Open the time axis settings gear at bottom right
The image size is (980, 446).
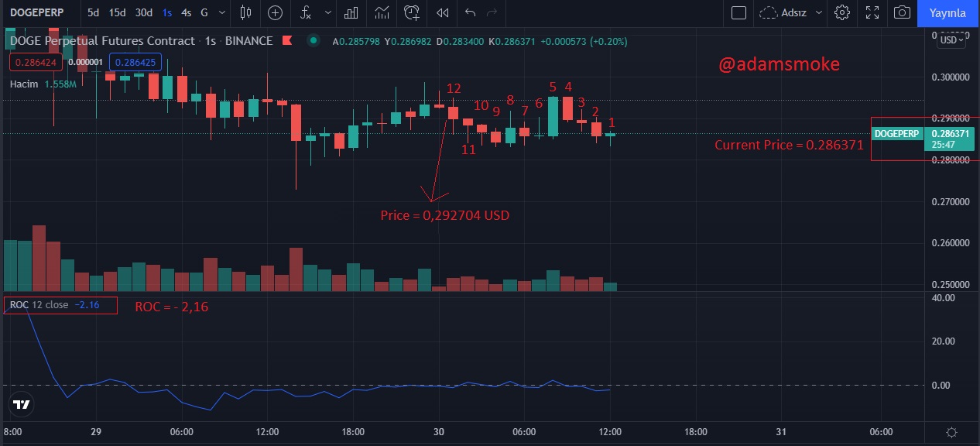pos(951,432)
